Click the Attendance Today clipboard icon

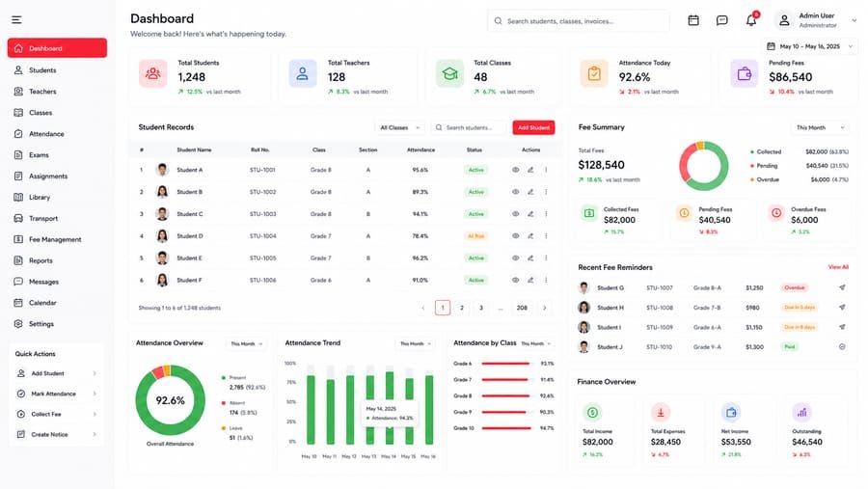coord(594,73)
